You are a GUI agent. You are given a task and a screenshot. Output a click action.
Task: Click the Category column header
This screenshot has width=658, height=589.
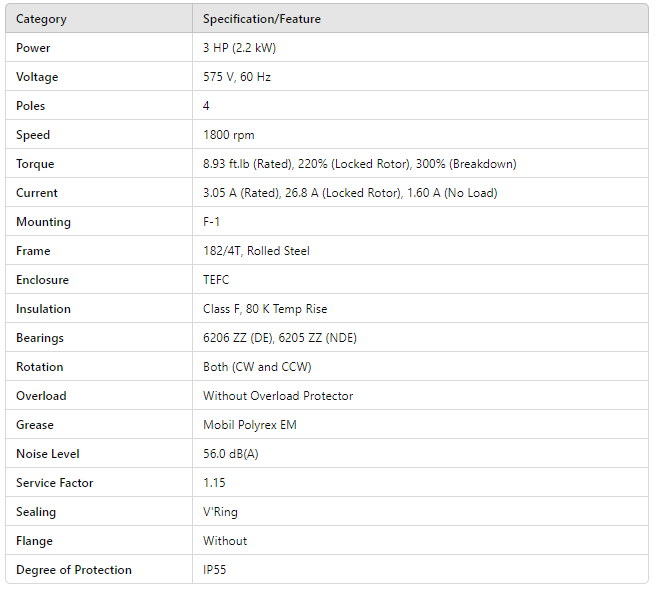coord(41,19)
